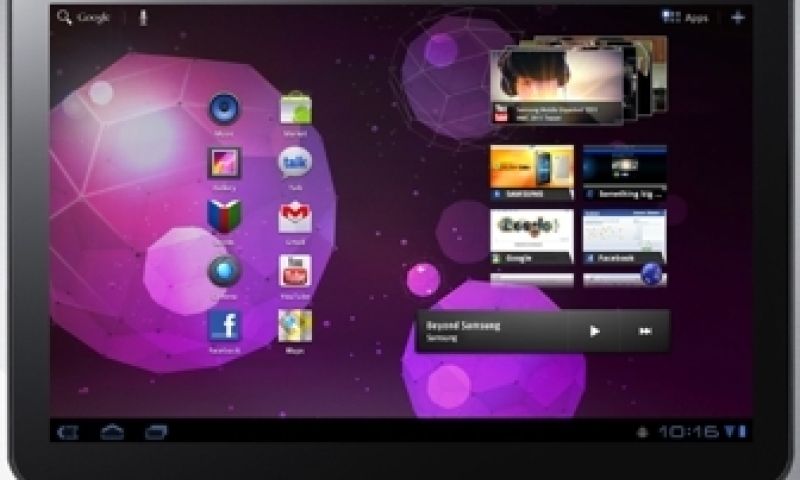
Task: Open the Books app icon
Action: click(x=224, y=217)
